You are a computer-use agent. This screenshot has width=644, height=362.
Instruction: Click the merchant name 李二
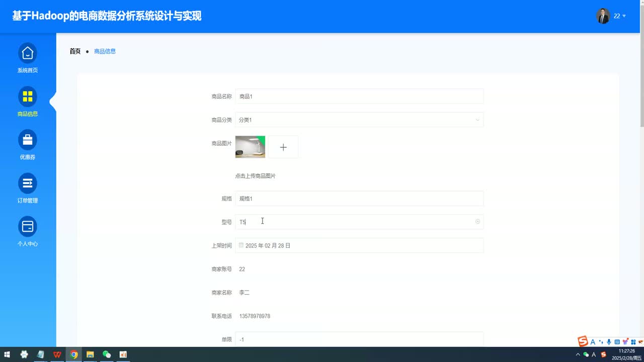(244, 293)
